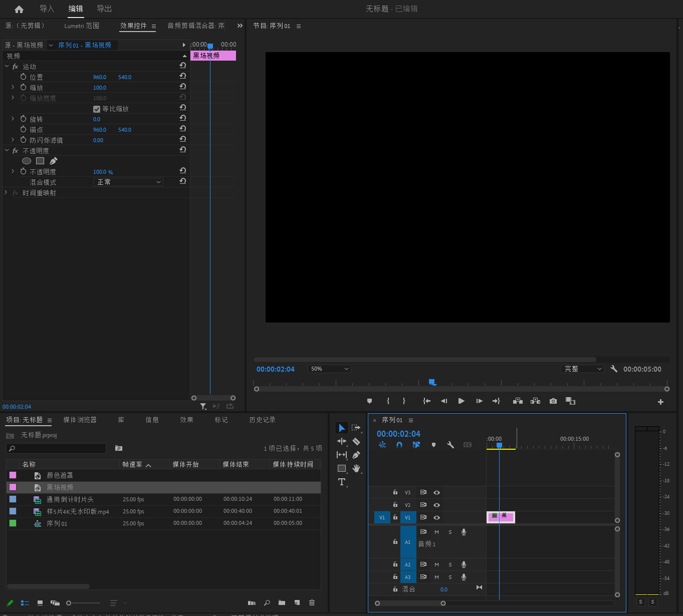Click the New Bin folder icon
Screen dimensions: 683x616
[282, 602]
